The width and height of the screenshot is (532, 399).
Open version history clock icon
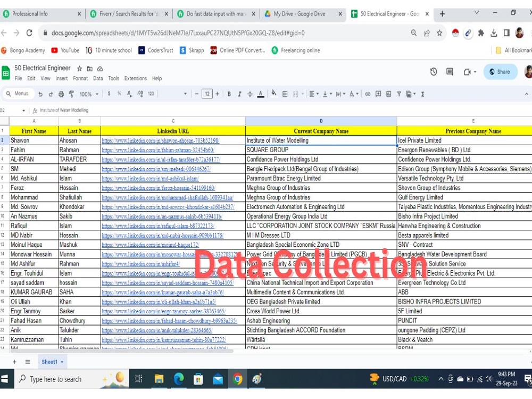(434, 72)
